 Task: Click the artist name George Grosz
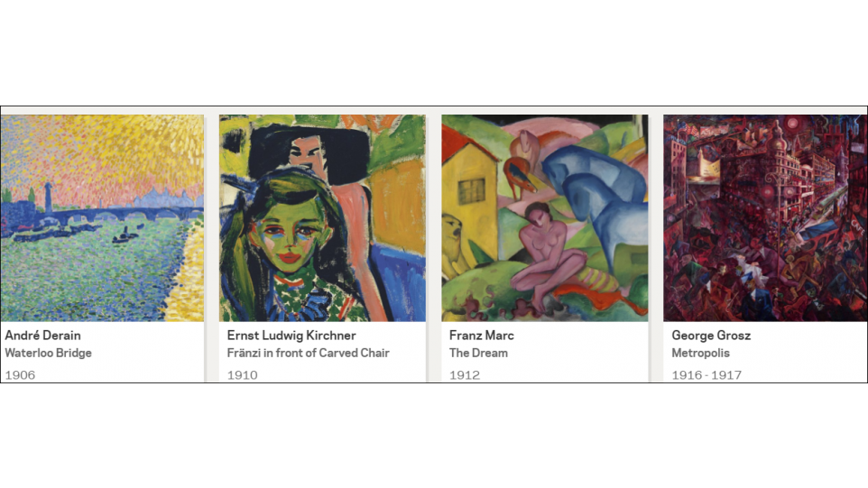click(x=711, y=336)
